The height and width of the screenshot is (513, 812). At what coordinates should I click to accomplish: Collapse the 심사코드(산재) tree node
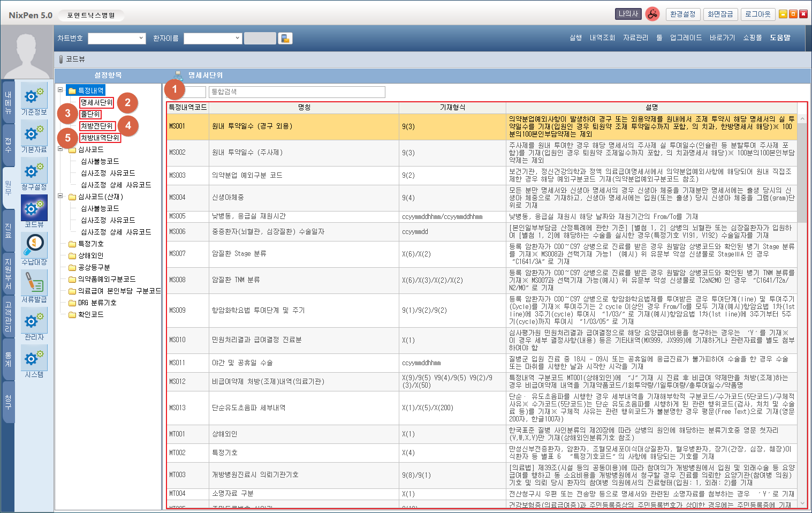60,197
